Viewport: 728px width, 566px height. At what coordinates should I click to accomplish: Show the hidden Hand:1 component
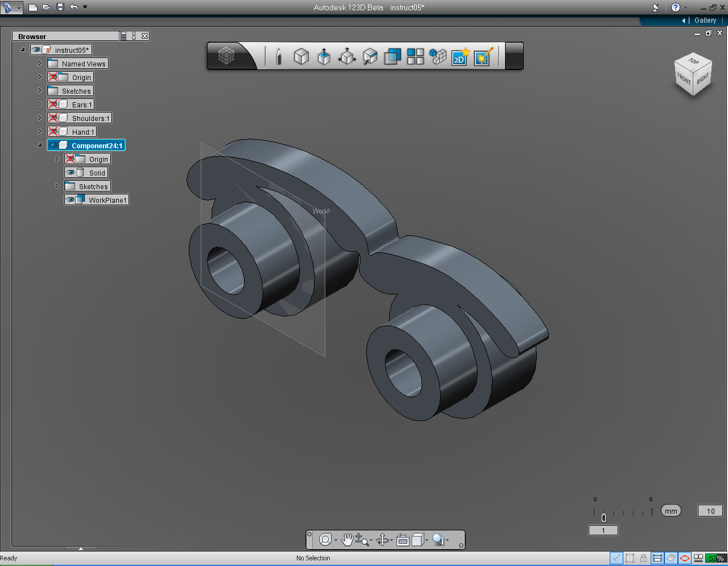click(53, 132)
